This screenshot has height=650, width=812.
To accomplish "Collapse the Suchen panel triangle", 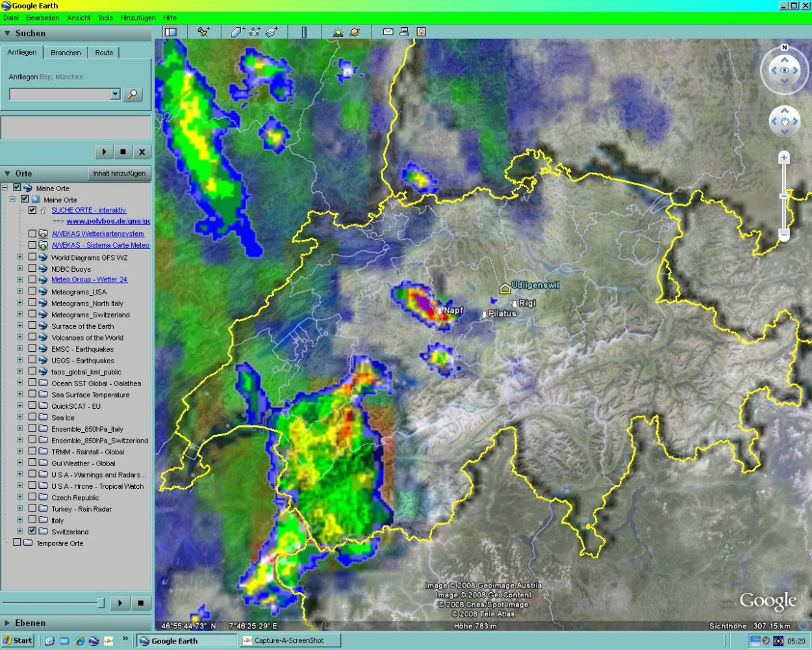I will [8, 33].
